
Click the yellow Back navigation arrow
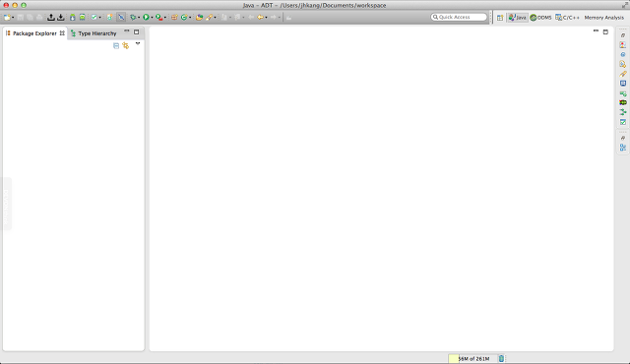tap(260, 18)
